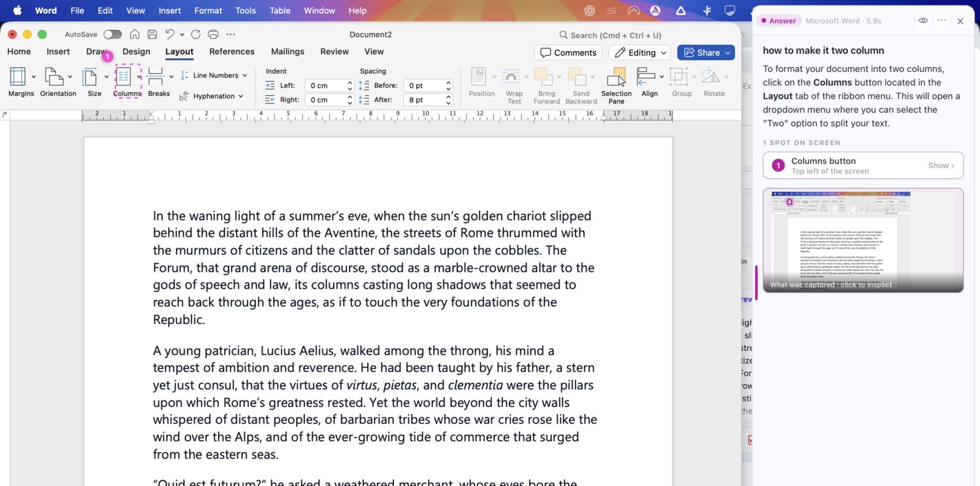Click the Undo arrow icon
Screen dimensions: 980x486
tap(170, 35)
